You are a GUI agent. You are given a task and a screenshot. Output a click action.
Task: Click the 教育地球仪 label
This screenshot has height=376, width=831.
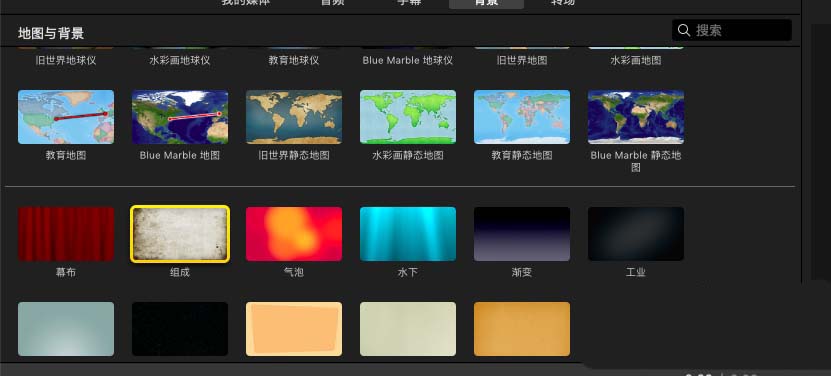click(294, 60)
